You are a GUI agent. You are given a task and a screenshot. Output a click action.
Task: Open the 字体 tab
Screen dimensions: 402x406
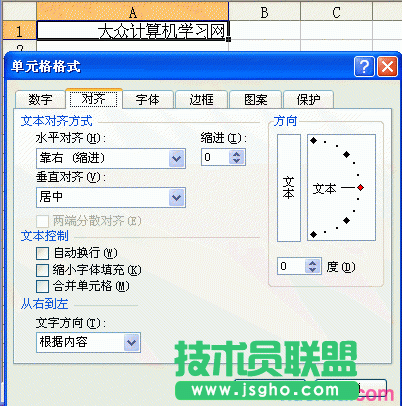point(148,100)
